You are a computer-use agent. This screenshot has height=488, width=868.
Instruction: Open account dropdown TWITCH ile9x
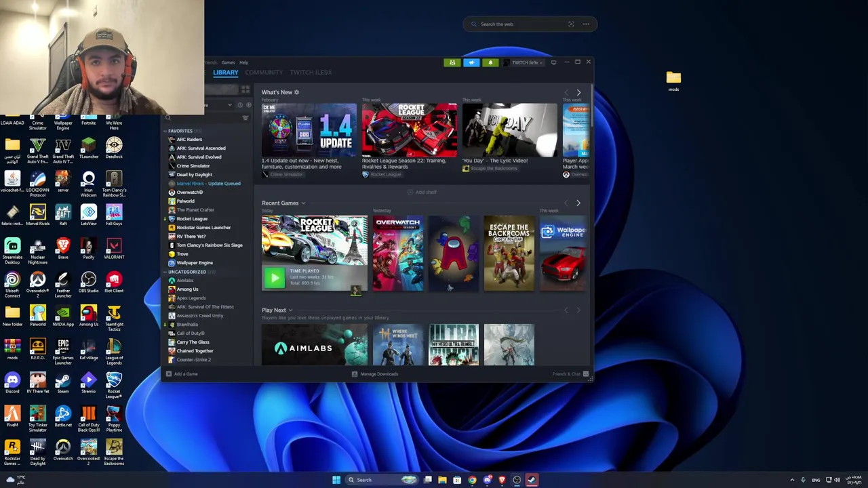click(x=524, y=62)
